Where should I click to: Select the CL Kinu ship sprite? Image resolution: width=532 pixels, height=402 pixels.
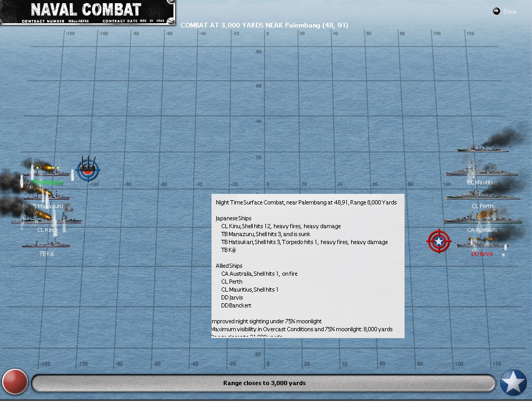tap(47, 220)
